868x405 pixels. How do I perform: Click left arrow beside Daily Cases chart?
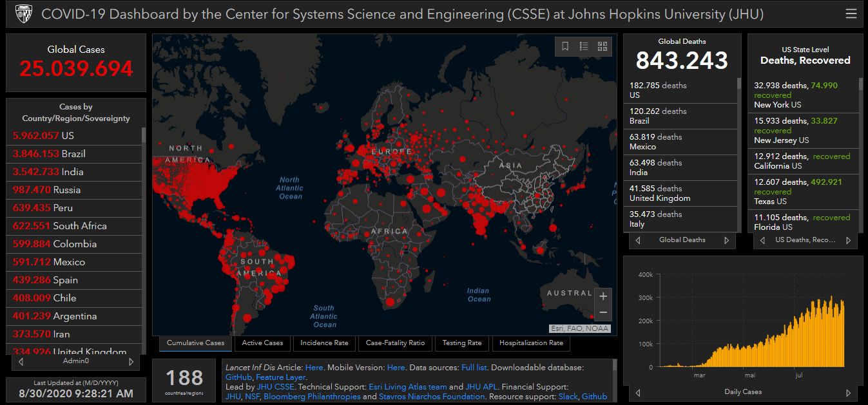coord(638,392)
